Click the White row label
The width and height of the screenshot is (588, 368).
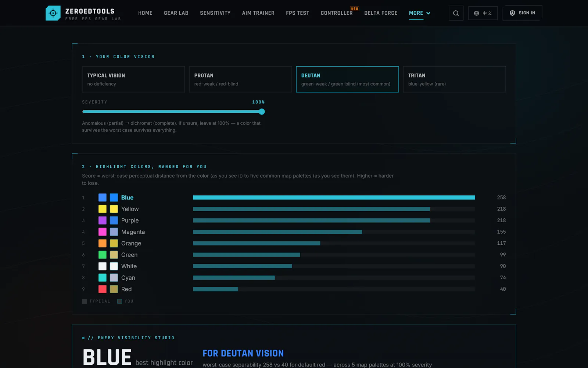point(129,266)
